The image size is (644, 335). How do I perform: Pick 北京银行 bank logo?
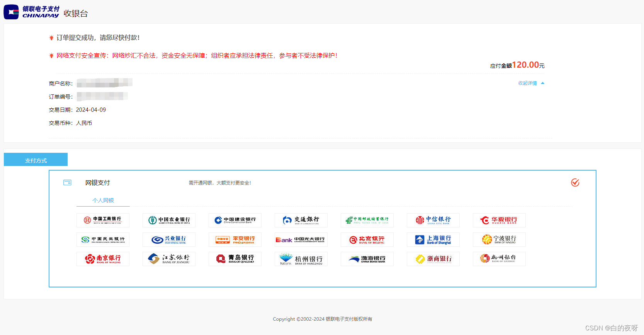(x=367, y=239)
